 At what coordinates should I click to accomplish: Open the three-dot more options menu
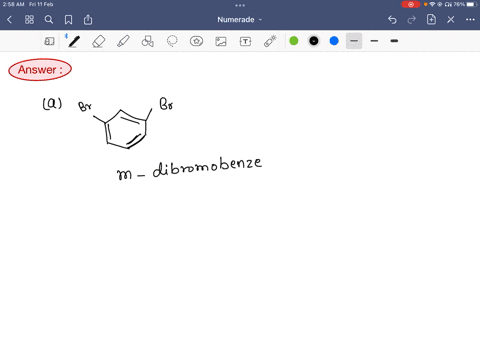[470, 20]
